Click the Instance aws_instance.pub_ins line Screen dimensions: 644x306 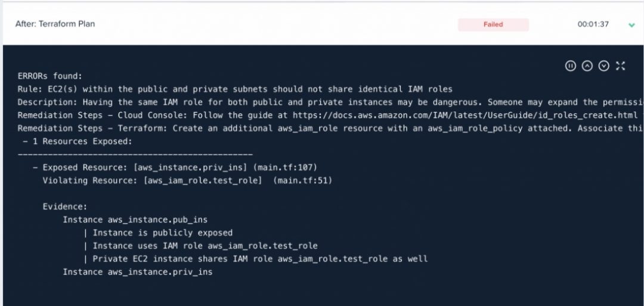click(x=135, y=220)
